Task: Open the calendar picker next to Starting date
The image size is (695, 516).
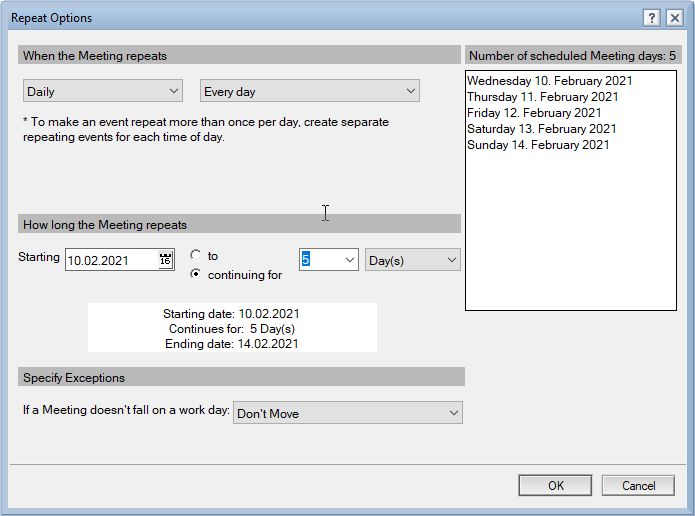Action: (x=165, y=259)
